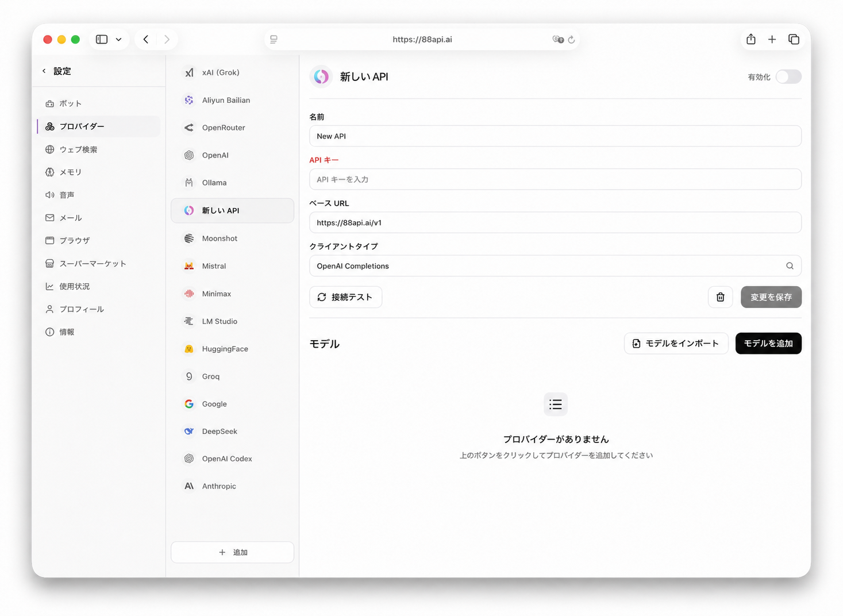Focus the API キー input field
Viewport: 843px width, 616px height.
pos(555,179)
